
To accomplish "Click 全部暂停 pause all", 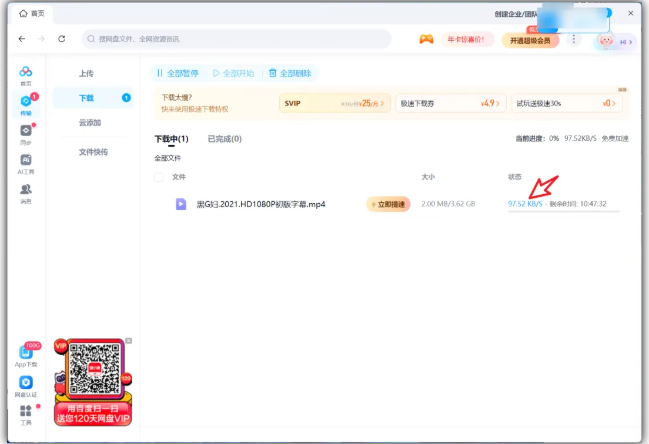I will tap(178, 73).
